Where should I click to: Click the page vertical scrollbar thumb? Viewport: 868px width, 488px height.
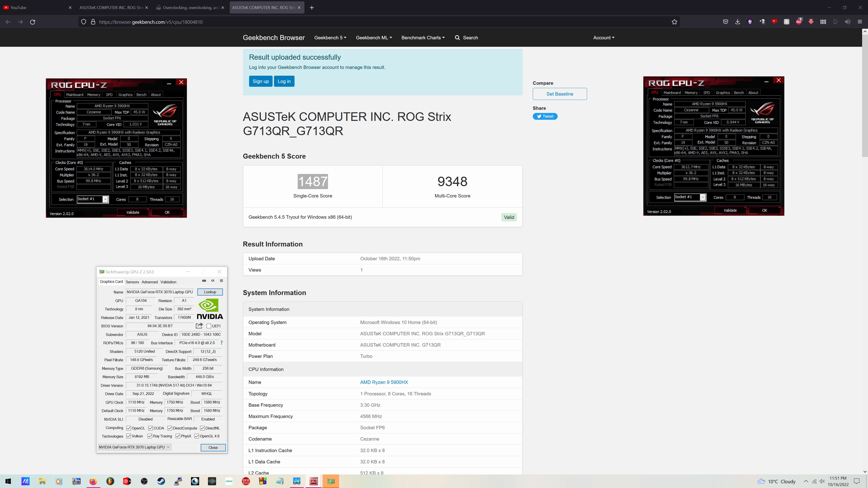[x=865, y=95]
